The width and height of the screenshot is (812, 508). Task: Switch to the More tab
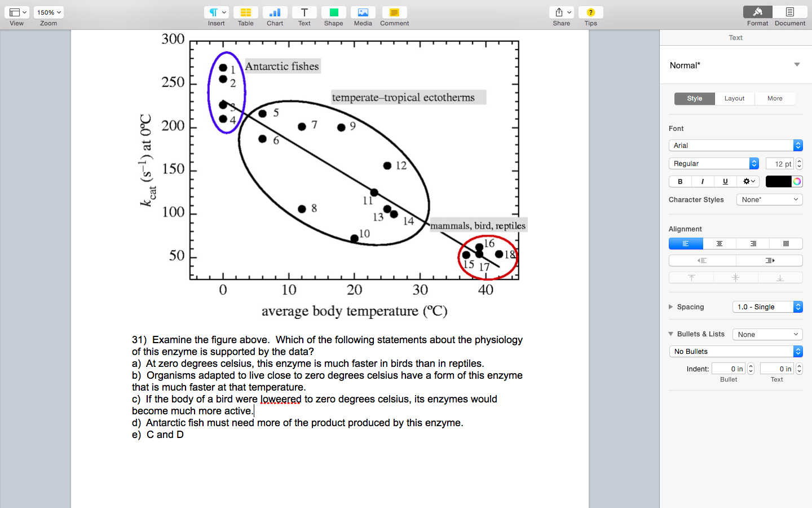[x=775, y=98]
